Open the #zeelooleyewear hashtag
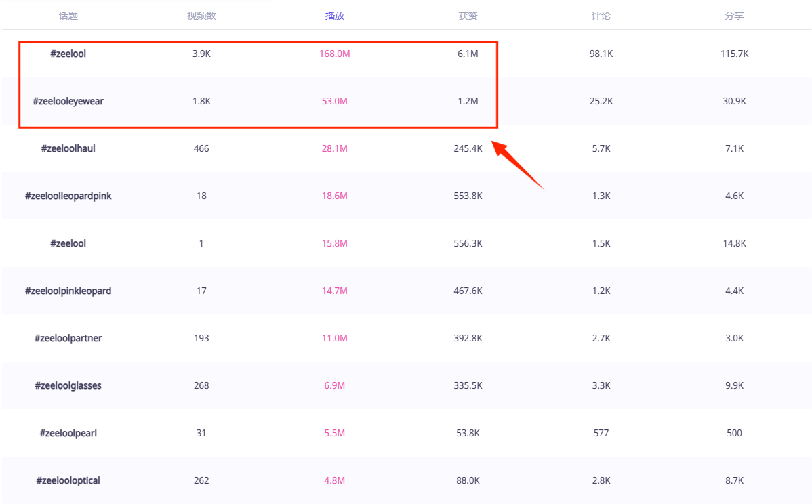Screen dimensions: 812x504 click(x=68, y=101)
